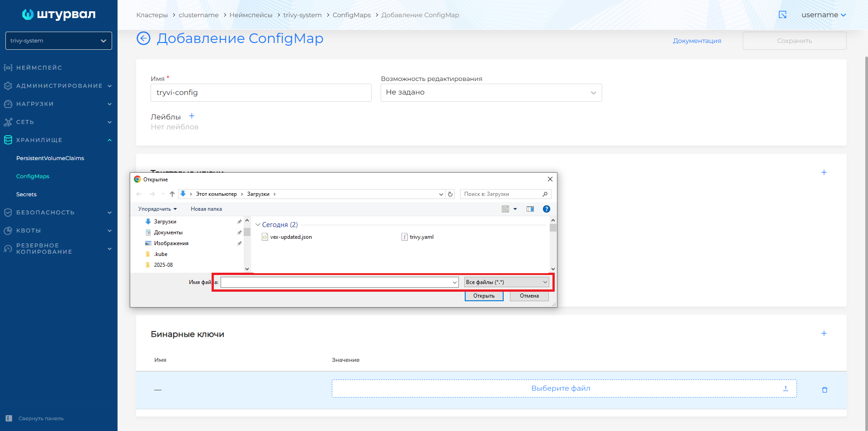The width and height of the screenshot is (868, 431).
Task: Open the Все файлы file type dropdown
Action: pos(506,282)
